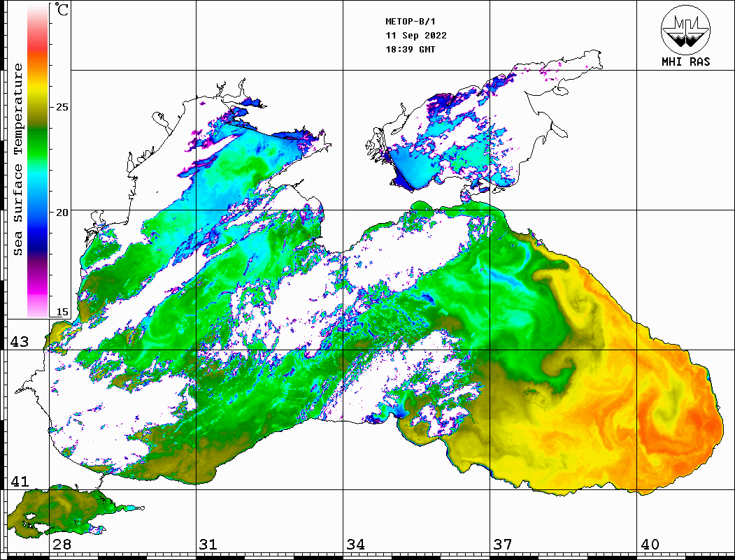Click the '18:39 GMT' time text
The image size is (735, 560).
411,49
